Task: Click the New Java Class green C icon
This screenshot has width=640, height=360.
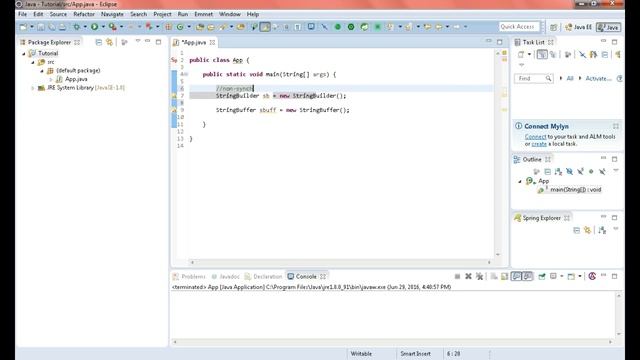Action: 180,27
